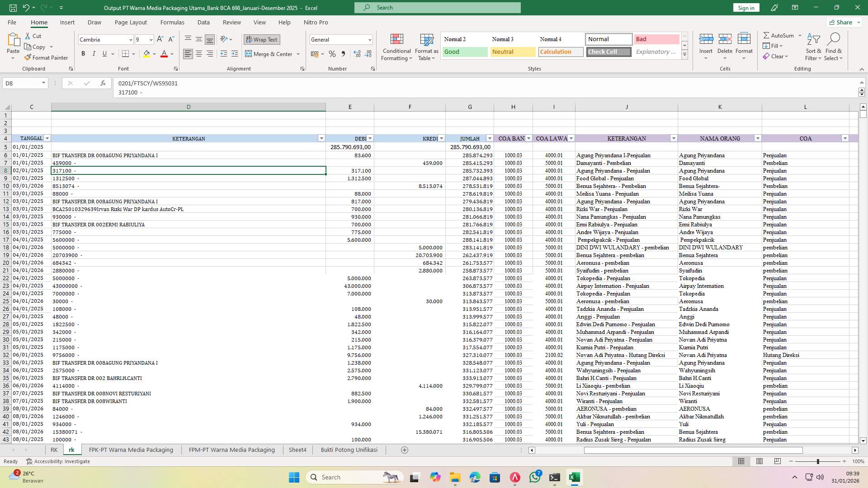The height and width of the screenshot is (488, 868).
Task: Open the filter dropdown on KETERANGAN column
Action: pos(321,138)
